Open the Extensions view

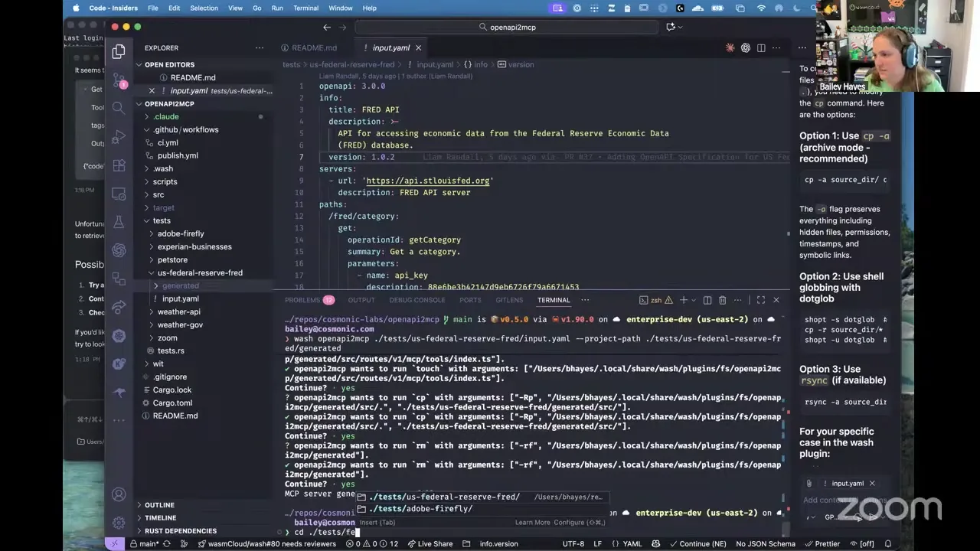119,165
